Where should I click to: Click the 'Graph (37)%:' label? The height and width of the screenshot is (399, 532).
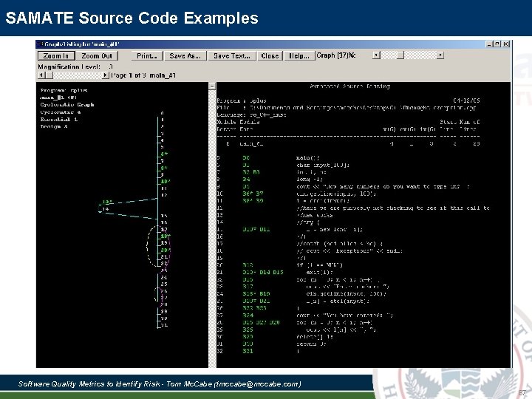336,55
